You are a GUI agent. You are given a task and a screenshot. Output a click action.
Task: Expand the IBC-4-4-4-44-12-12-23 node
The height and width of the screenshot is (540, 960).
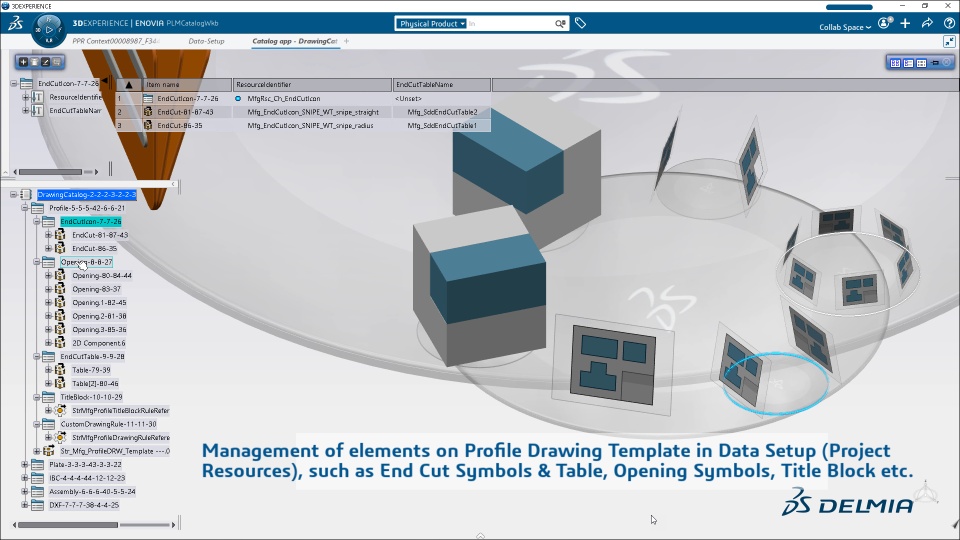coord(25,478)
